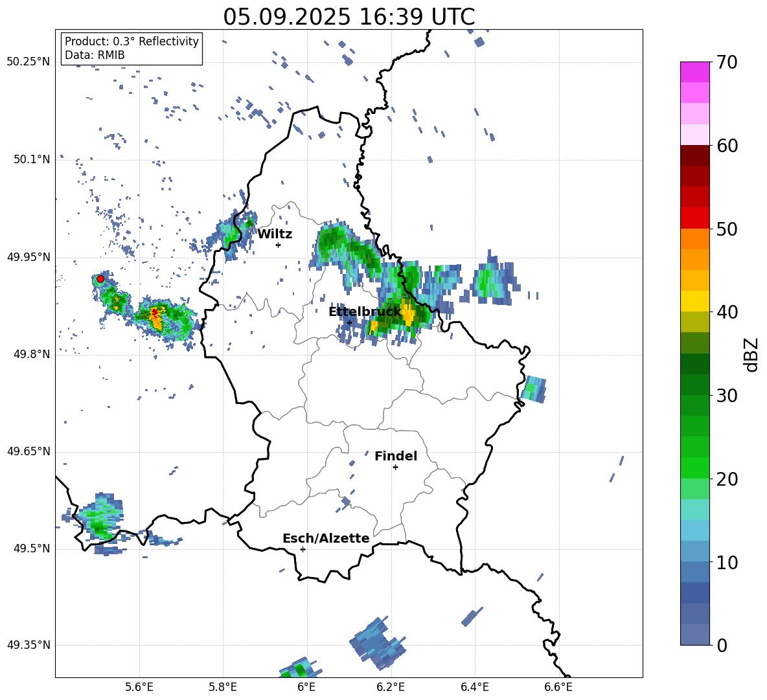Click the dark red colorbar band below 60
The width and height of the screenshot is (767, 700).
694,155
